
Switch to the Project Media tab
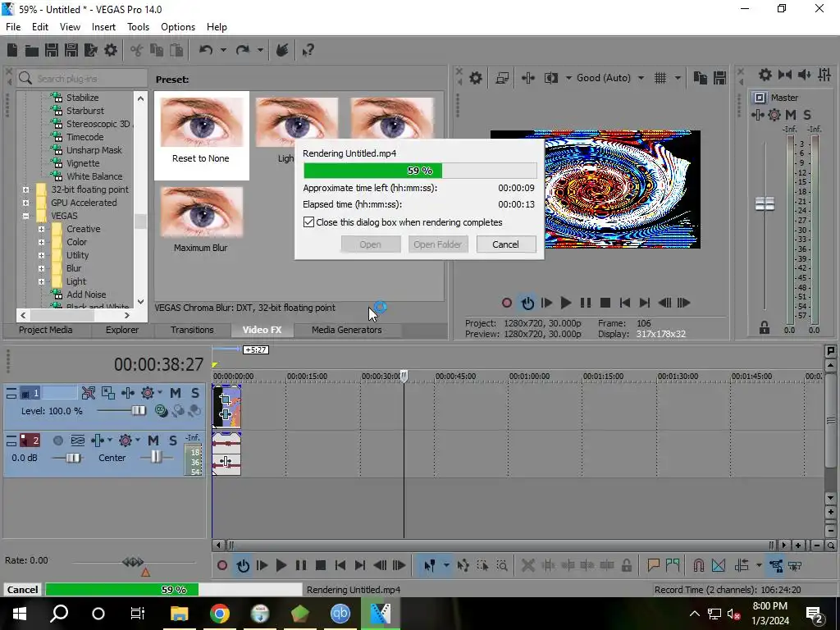tap(46, 330)
